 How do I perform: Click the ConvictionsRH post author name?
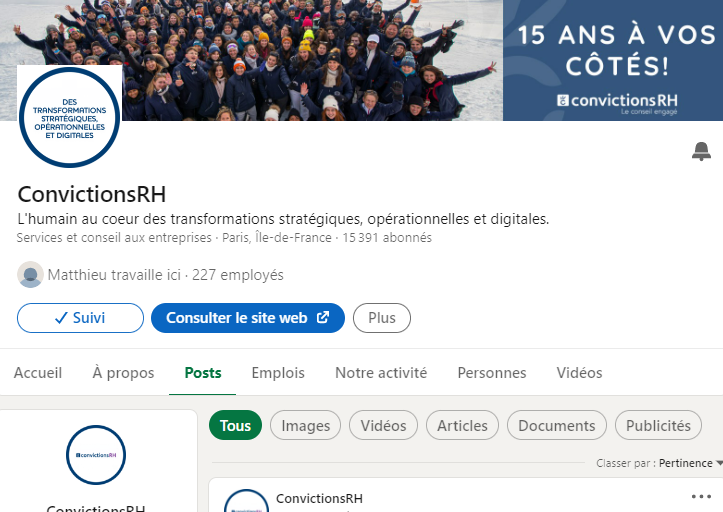point(319,499)
